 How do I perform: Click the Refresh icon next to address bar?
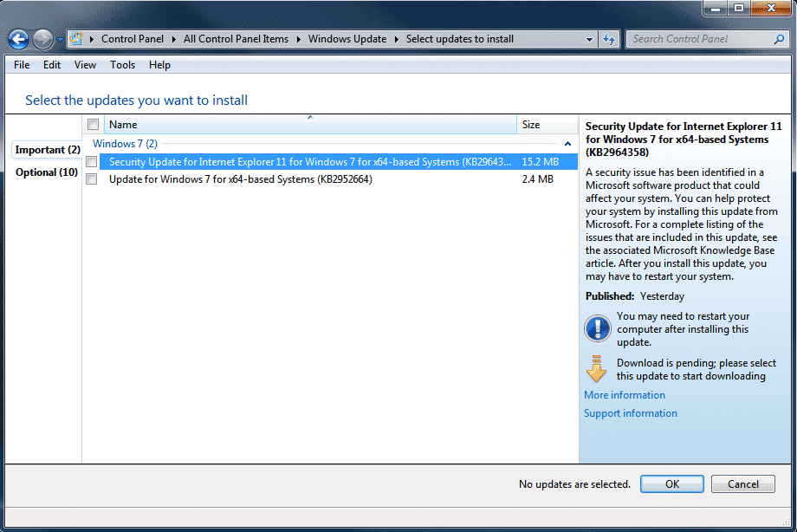609,39
